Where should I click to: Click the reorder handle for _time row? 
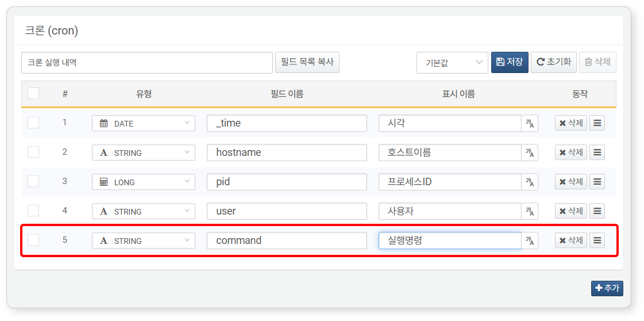pos(597,123)
